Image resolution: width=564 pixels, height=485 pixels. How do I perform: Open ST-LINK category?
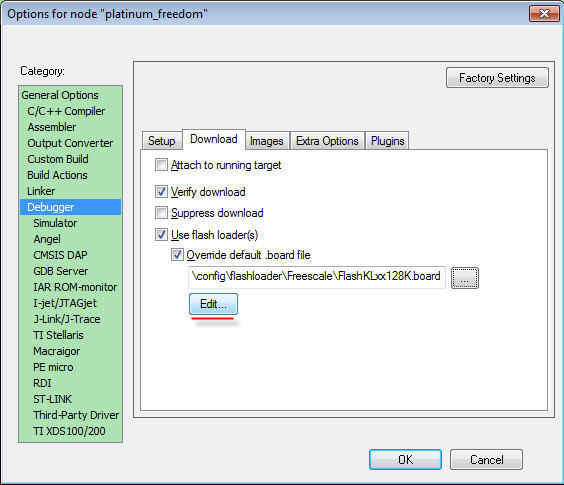pyautogui.click(x=53, y=399)
